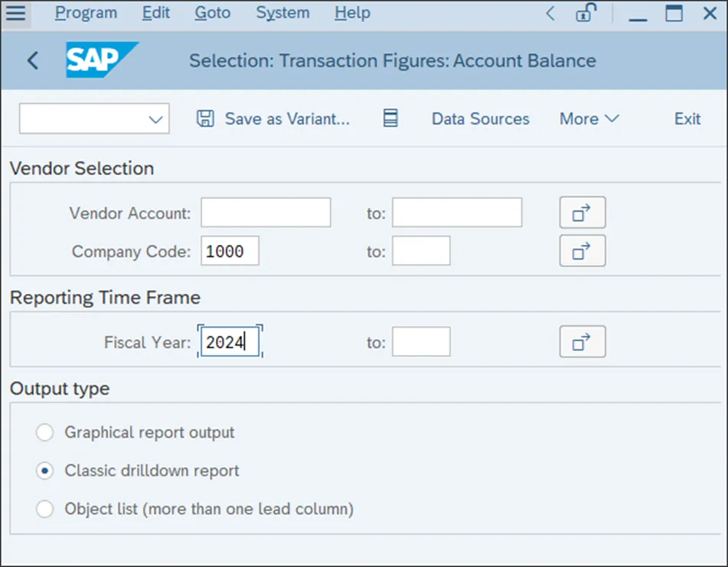
Task: Select Classic drilldown report option
Action: tap(45, 471)
